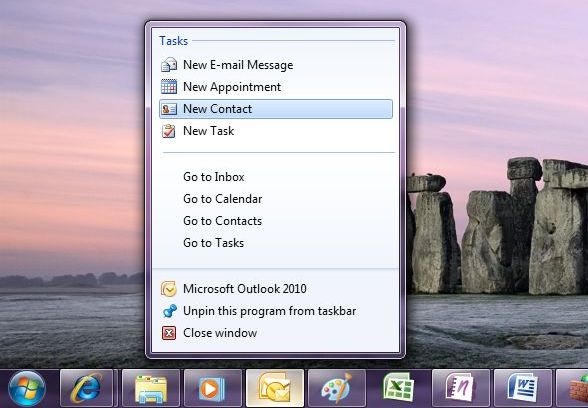Open Windows Media Player taskbar icon
This screenshot has height=408, width=588.
[x=213, y=388]
